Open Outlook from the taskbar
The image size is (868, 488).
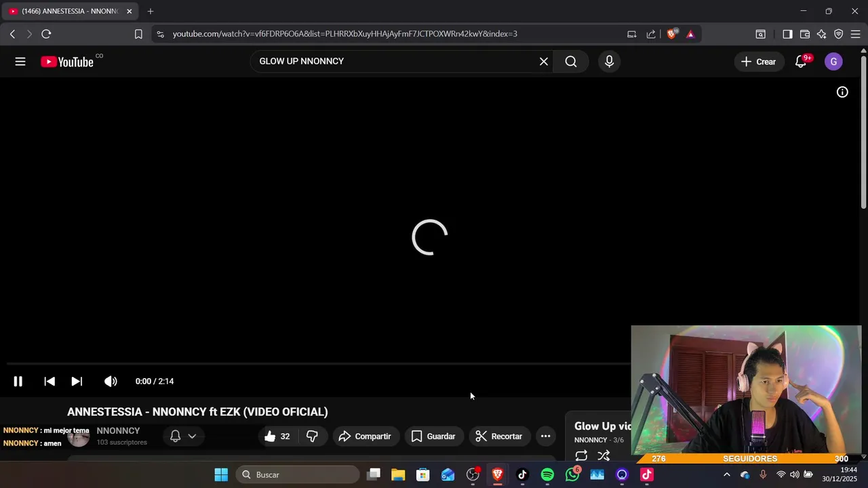point(448,475)
